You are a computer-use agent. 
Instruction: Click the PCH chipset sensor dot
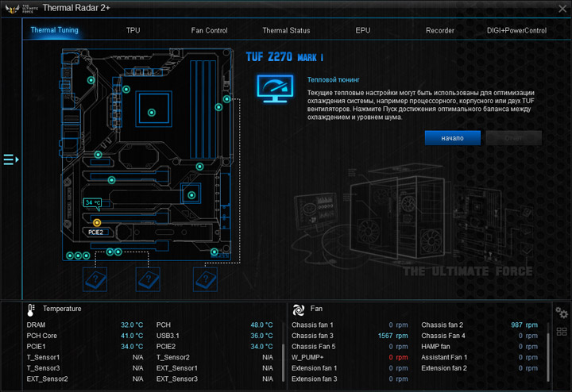click(x=191, y=195)
